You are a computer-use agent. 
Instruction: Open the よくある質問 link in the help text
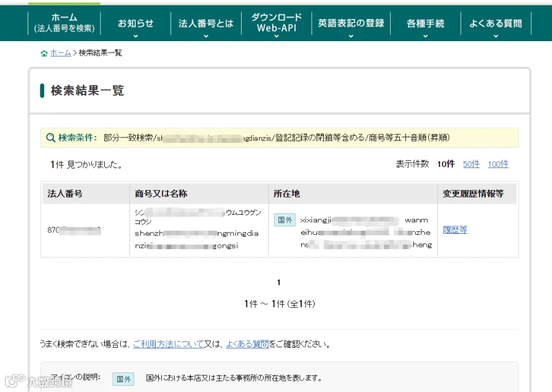pyautogui.click(x=247, y=344)
